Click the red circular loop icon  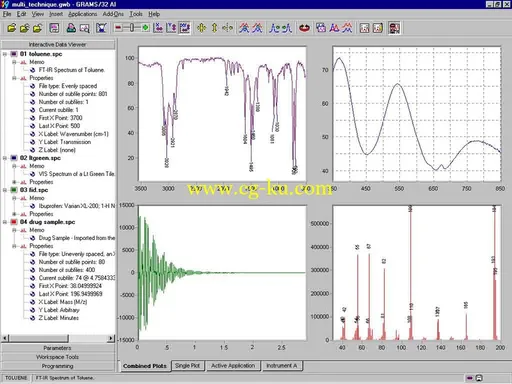(304, 28)
